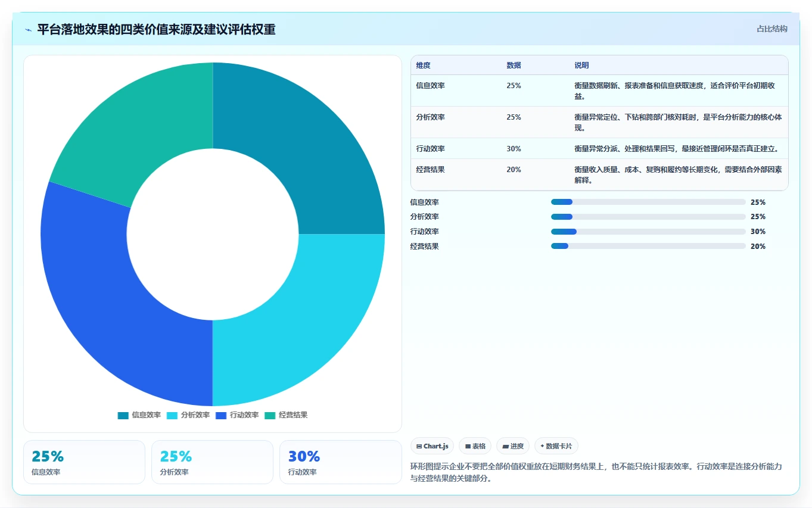Click the lightning icon beside the title
This screenshot has height=508, width=812.
(x=28, y=29)
